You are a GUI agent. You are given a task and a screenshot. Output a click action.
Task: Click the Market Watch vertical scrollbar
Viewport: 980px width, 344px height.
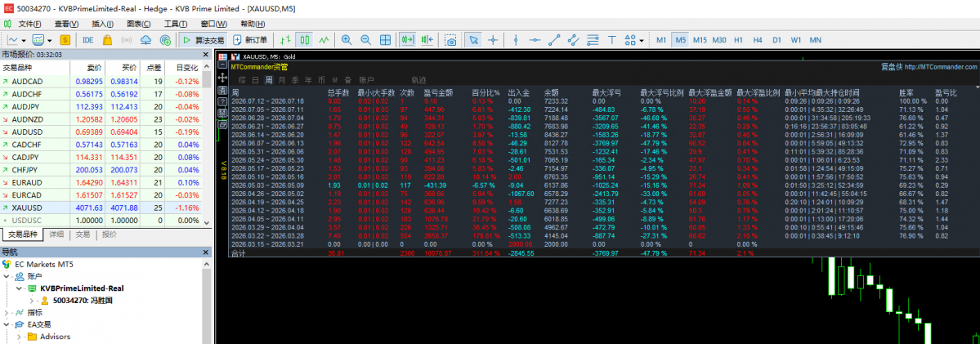coord(207,151)
